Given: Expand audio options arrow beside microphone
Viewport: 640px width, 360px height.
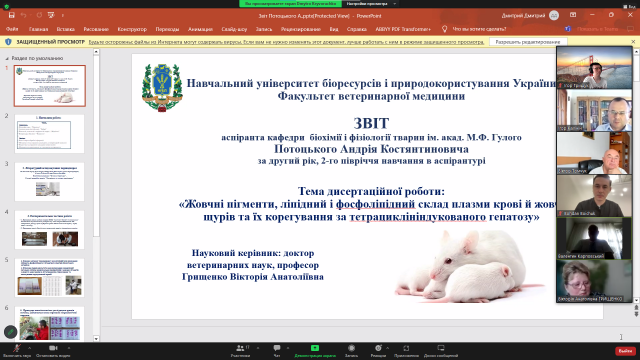Looking at the screenshot, I should click(x=29, y=348).
